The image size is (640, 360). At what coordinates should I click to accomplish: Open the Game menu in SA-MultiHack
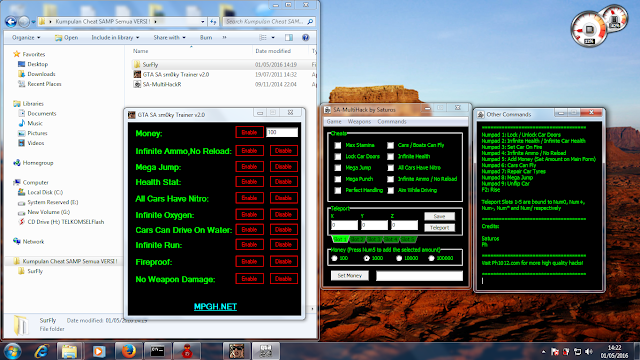pos(334,122)
